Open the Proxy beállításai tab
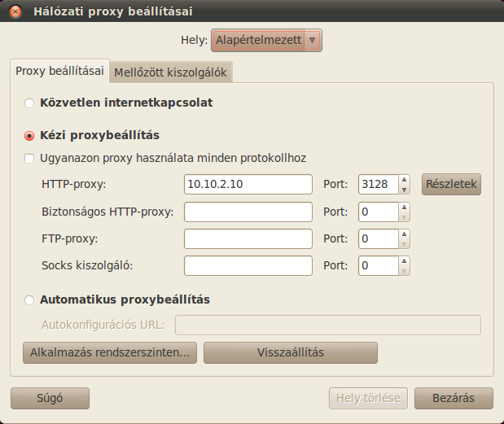The image size is (504, 424). [x=59, y=71]
